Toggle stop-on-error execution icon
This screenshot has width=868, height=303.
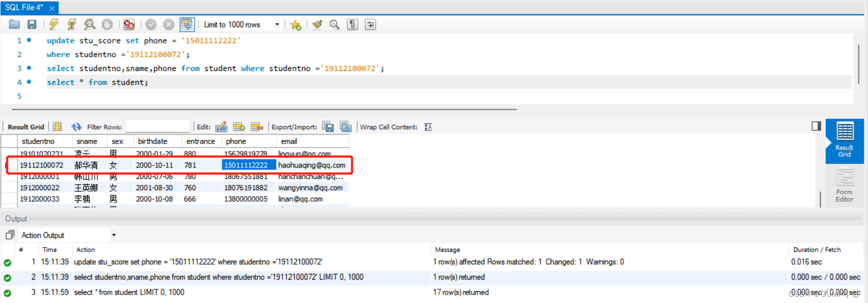click(129, 24)
